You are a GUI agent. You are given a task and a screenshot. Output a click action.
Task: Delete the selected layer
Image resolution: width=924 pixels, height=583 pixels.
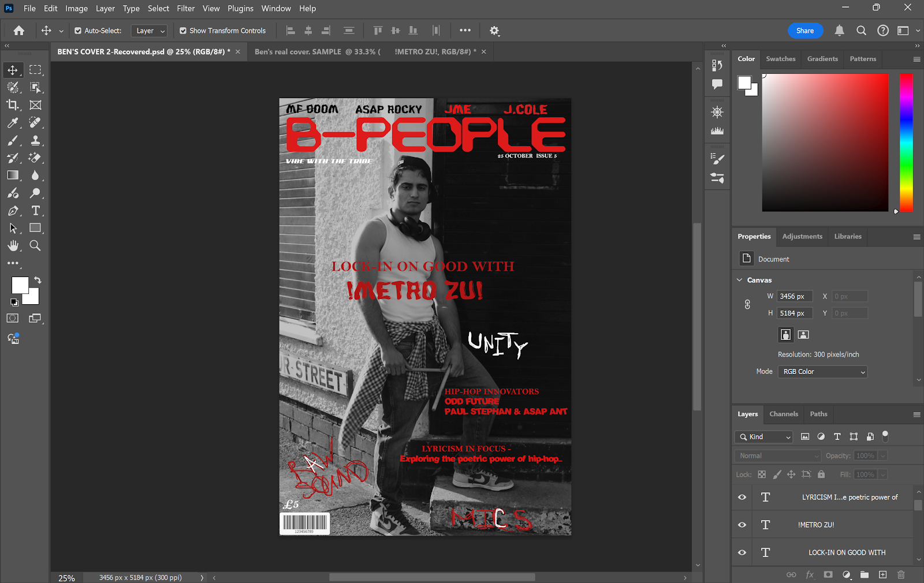pyautogui.click(x=901, y=575)
